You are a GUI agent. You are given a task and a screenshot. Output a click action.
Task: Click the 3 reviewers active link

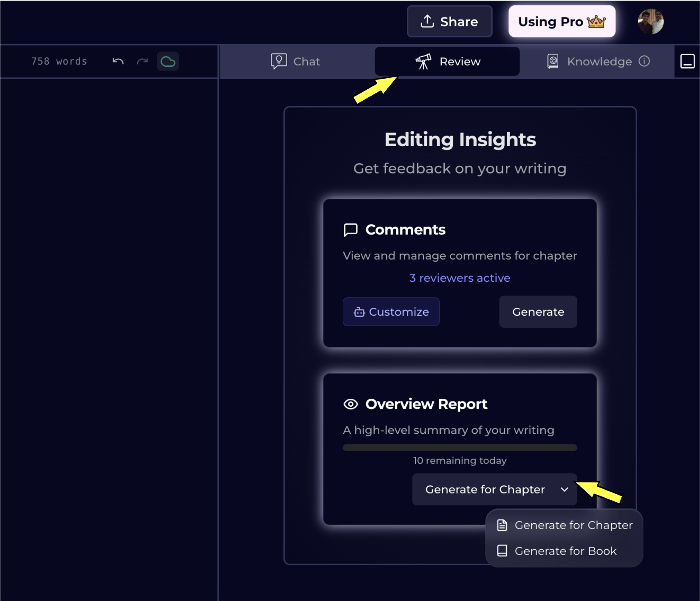click(460, 278)
